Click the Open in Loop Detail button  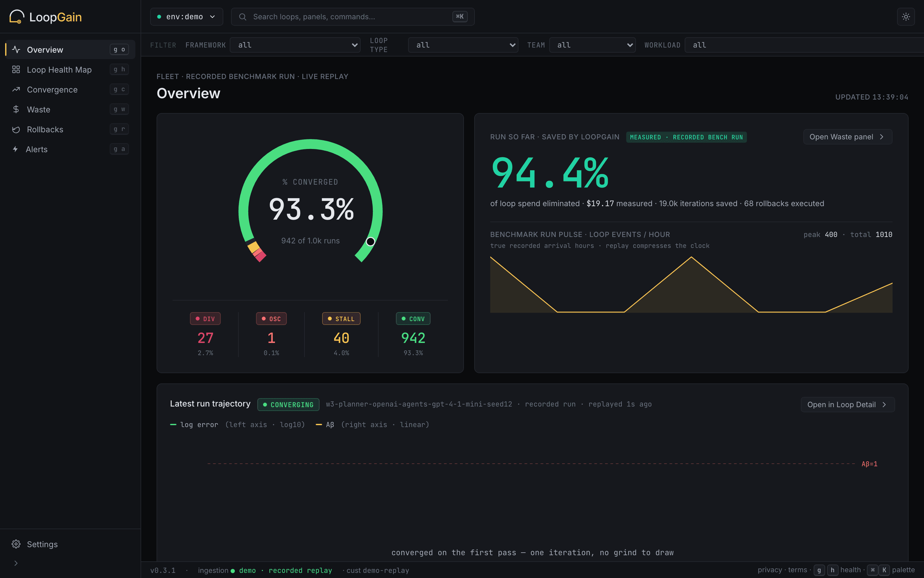point(847,405)
